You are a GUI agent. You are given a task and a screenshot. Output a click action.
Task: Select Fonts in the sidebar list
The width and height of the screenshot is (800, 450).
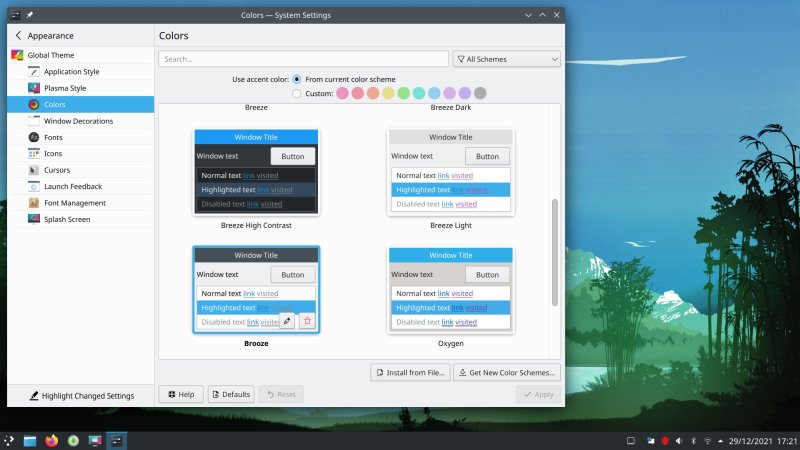pyautogui.click(x=53, y=137)
